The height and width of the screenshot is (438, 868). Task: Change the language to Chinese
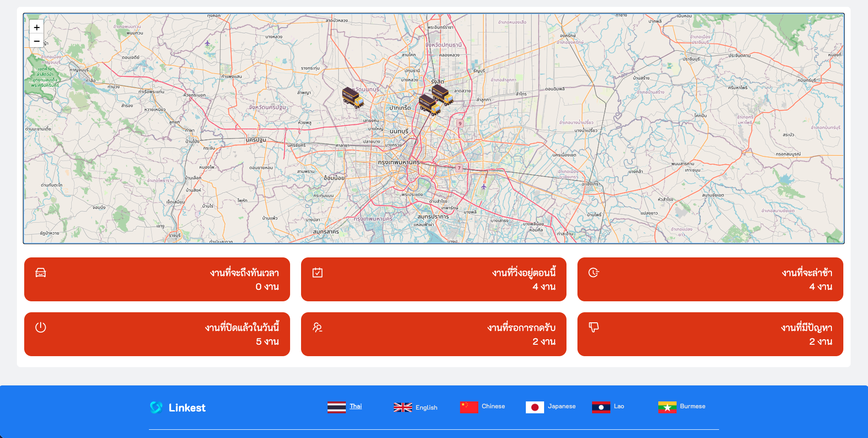[493, 406]
